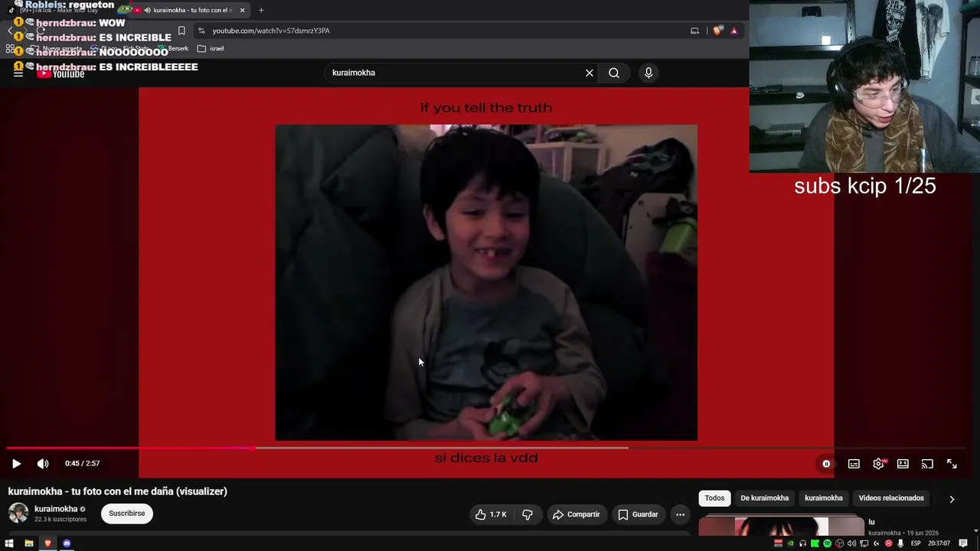Open the headphones tray icon
The width and height of the screenshot is (980, 551).
(x=802, y=543)
